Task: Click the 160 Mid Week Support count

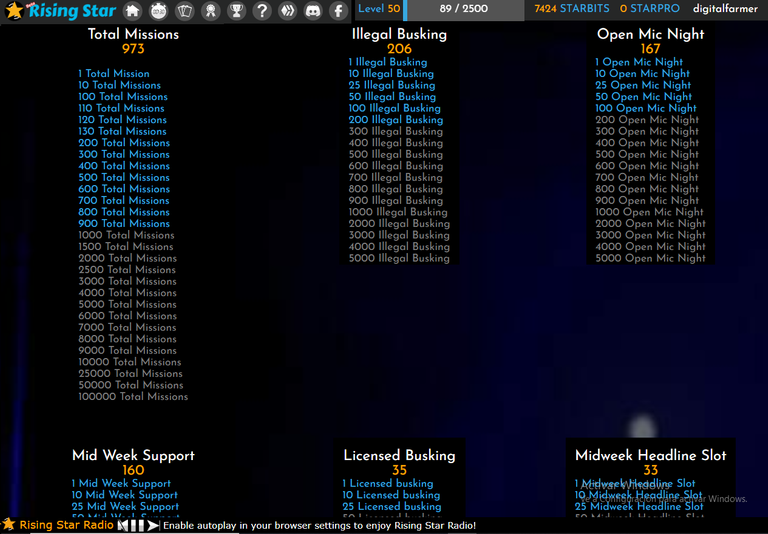Action: (x=133, y=470)
